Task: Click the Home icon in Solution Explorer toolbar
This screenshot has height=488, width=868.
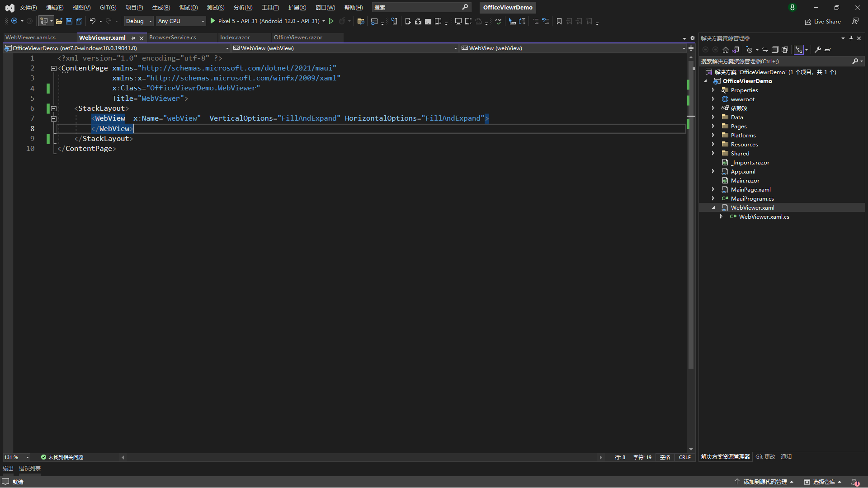Action: point(725,50)
